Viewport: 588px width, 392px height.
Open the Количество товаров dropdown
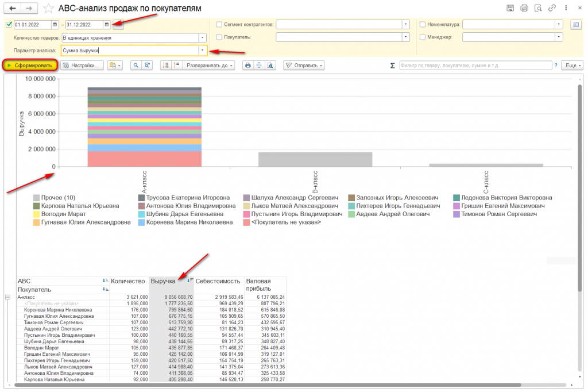[x=202, y=37]
